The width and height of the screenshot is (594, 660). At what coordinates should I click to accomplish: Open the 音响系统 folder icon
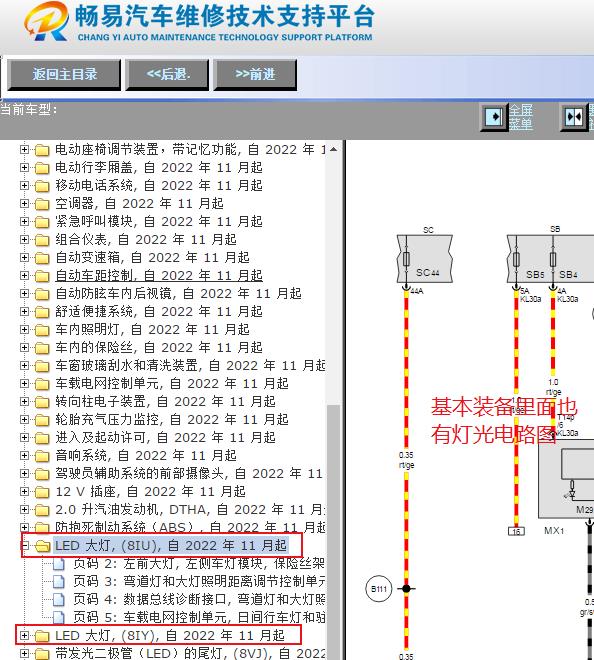point(42,456)
